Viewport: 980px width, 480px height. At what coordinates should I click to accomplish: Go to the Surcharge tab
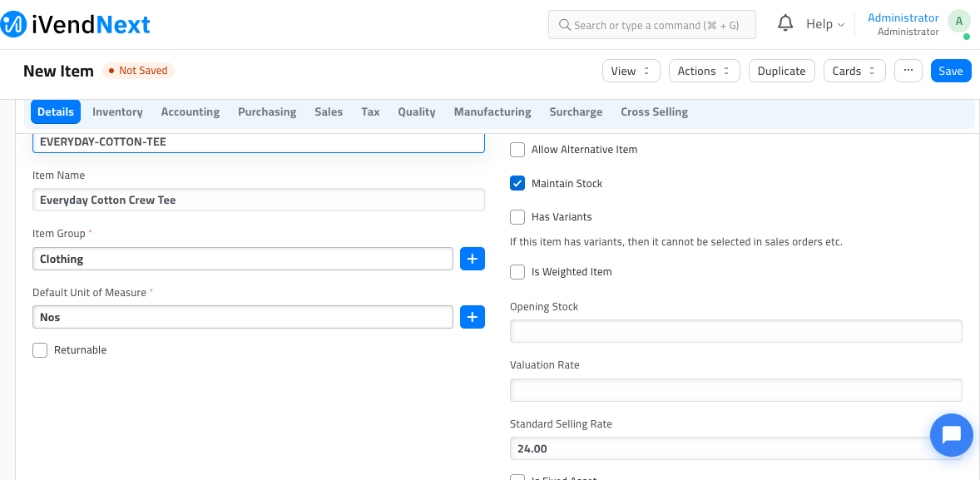[576, 111]
